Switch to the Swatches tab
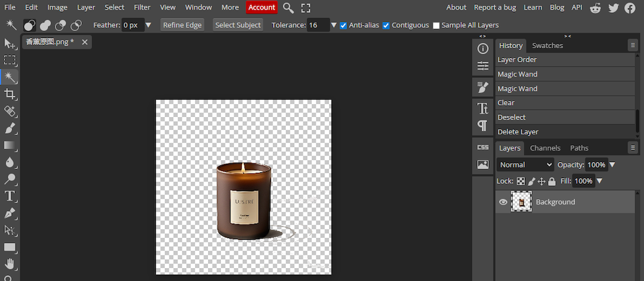 pyautogui.click(x=547, y=46)
